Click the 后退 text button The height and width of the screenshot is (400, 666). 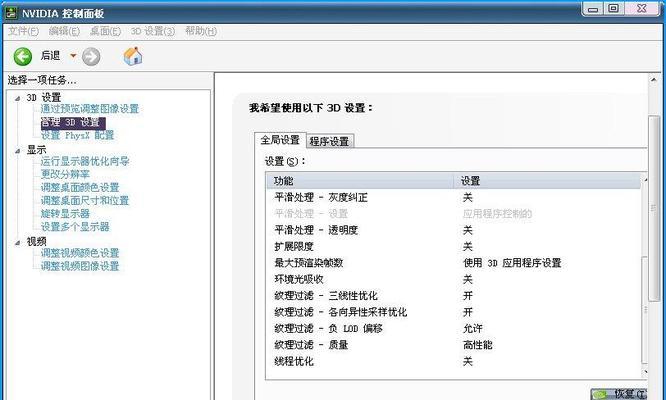pyautogui.click(x=50, y=56)
